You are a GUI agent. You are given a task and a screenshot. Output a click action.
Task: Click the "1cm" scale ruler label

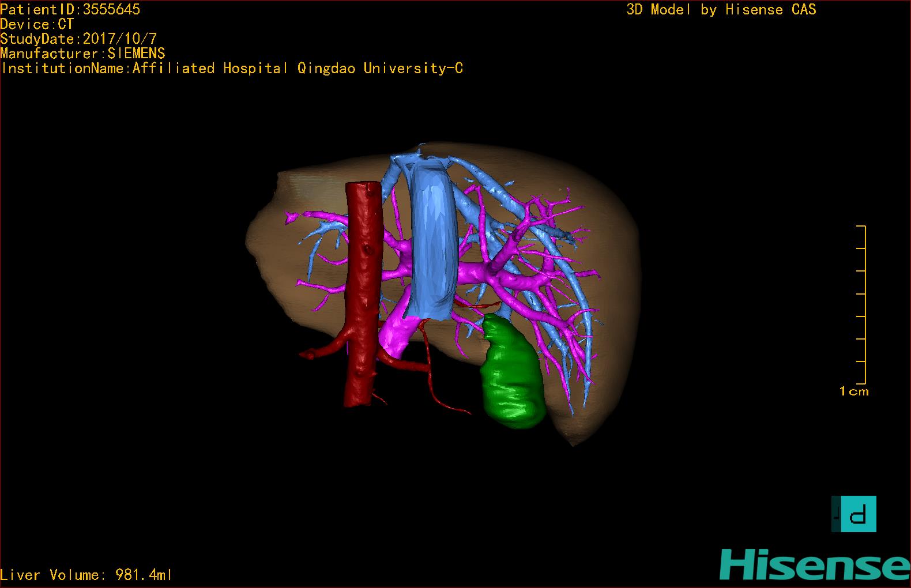coord(854,391)
